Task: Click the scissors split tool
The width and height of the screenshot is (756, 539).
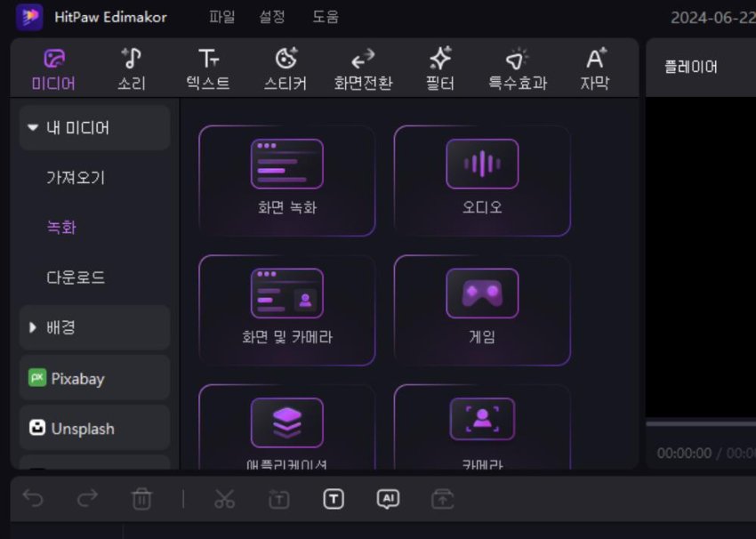Action: 224,499
